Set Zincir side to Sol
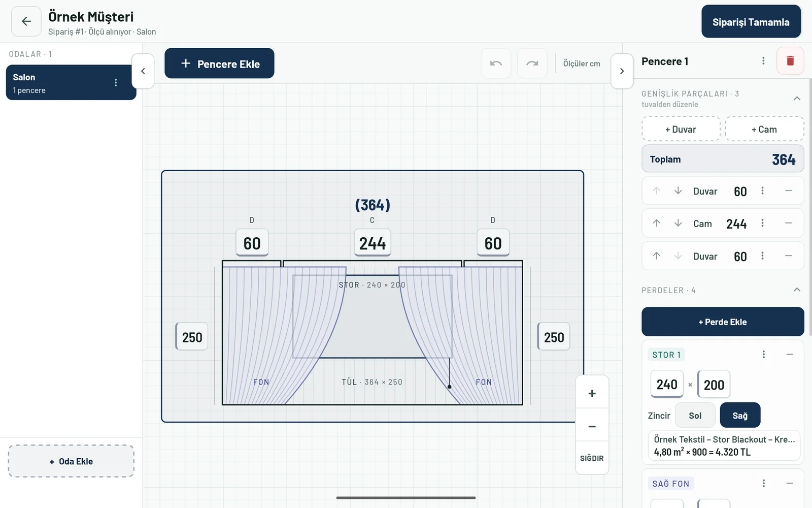The height and width of the screenshot is (508, 812). pyautogui.click(x=695, y=416)
